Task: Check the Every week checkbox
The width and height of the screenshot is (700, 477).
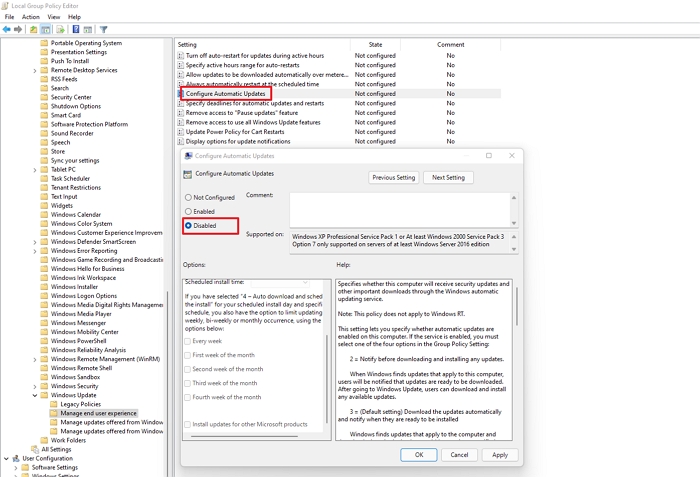Action: point(188,341)
